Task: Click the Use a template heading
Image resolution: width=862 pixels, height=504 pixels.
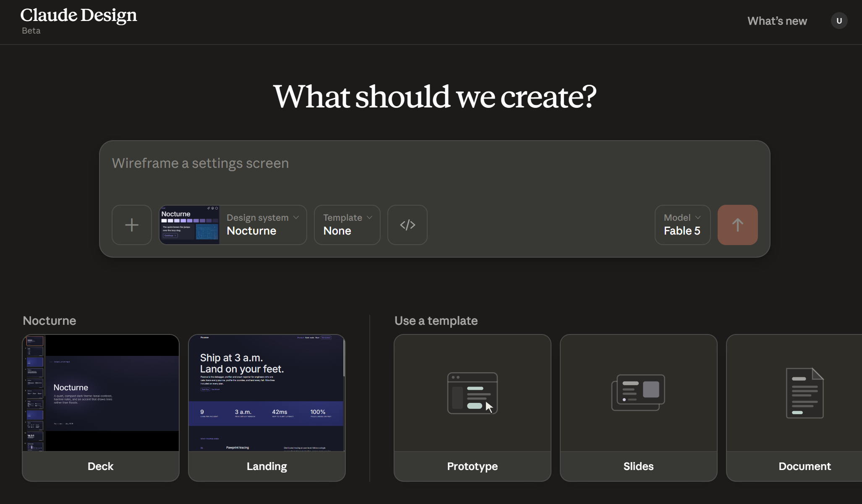Action: (x=436, y=321)
